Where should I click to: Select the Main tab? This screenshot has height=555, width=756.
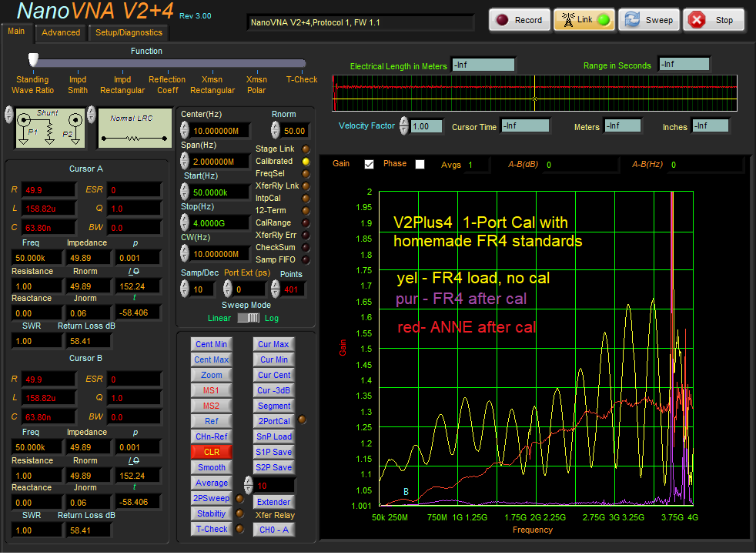(x=16, y=32)
